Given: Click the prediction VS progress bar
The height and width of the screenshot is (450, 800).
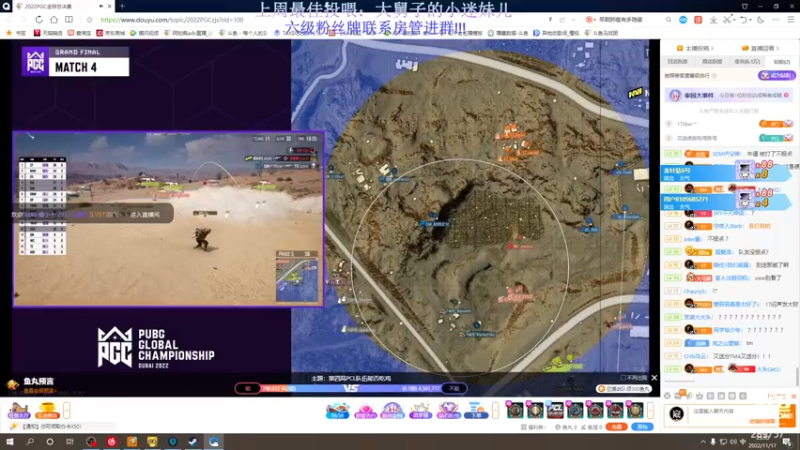Looking at the screenshot, I should click(x=351, y=388).
